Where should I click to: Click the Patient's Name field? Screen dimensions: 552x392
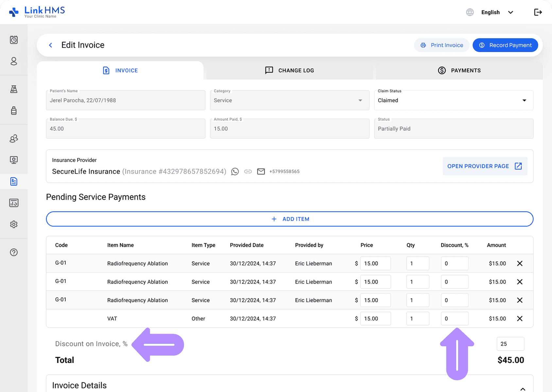click(x=126, y=100)
